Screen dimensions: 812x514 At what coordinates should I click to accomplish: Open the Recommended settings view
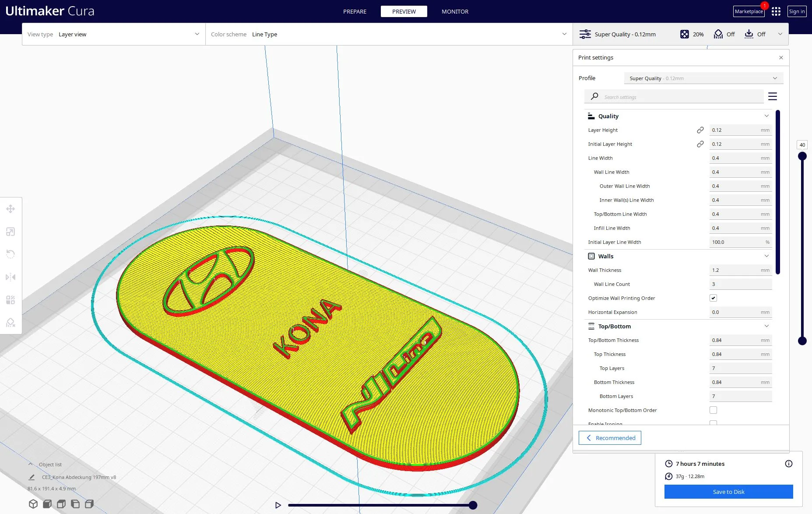(610, 438)
